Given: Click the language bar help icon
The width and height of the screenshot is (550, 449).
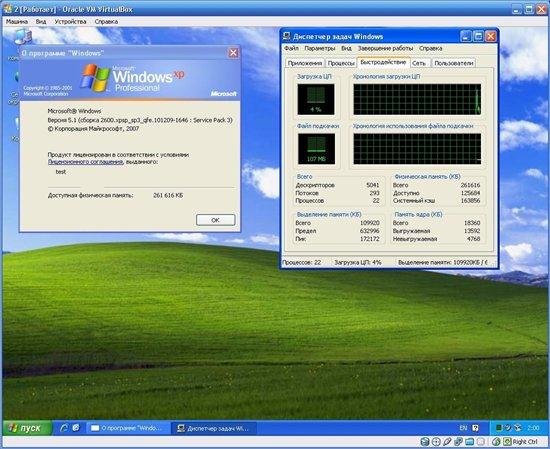Looking at the screenshot, I should (475, 428).
